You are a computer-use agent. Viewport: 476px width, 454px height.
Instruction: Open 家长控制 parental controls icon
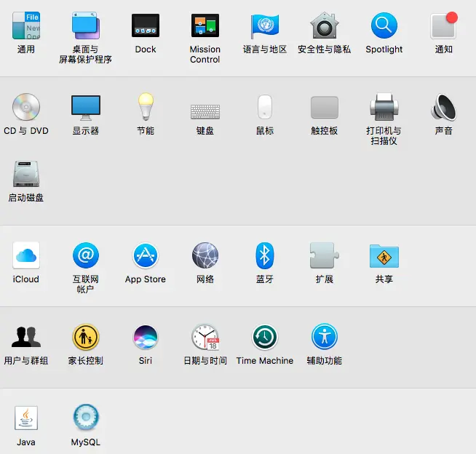pos(86,337)
